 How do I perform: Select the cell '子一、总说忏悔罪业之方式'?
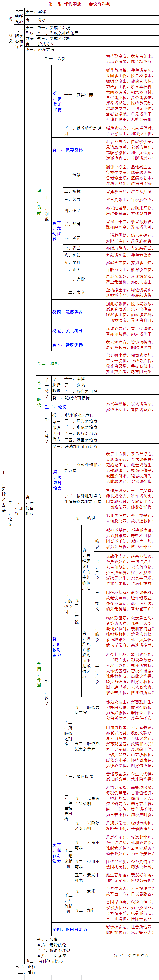pyautogui.click(x=83, y=467)
